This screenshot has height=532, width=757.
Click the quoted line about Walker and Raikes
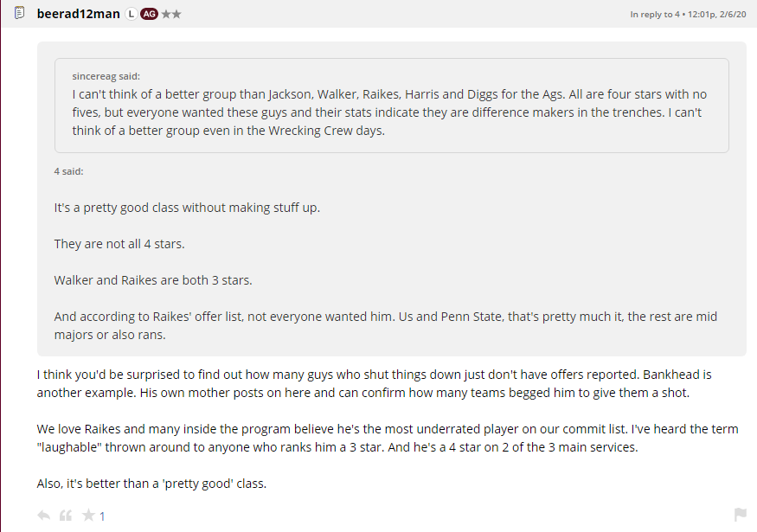point(153,280)
